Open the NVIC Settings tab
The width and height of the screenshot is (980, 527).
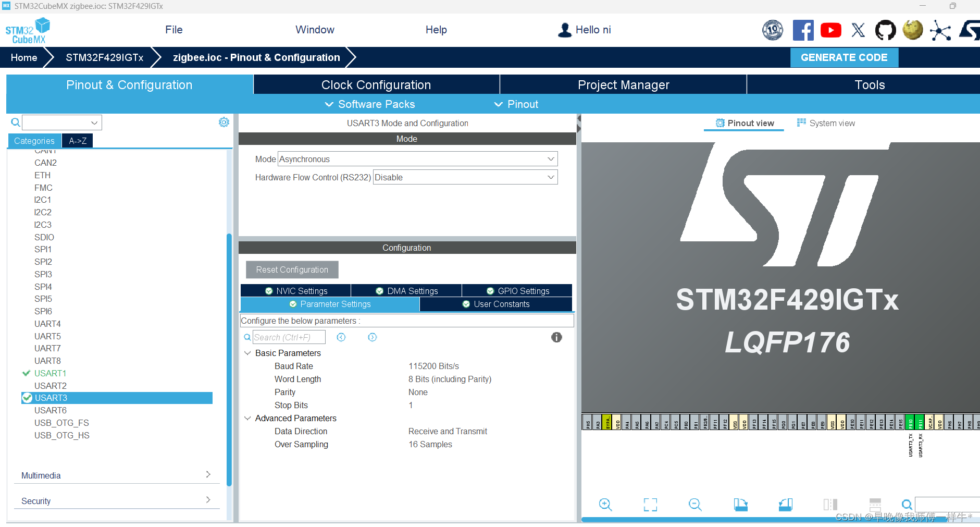(296, 290)
